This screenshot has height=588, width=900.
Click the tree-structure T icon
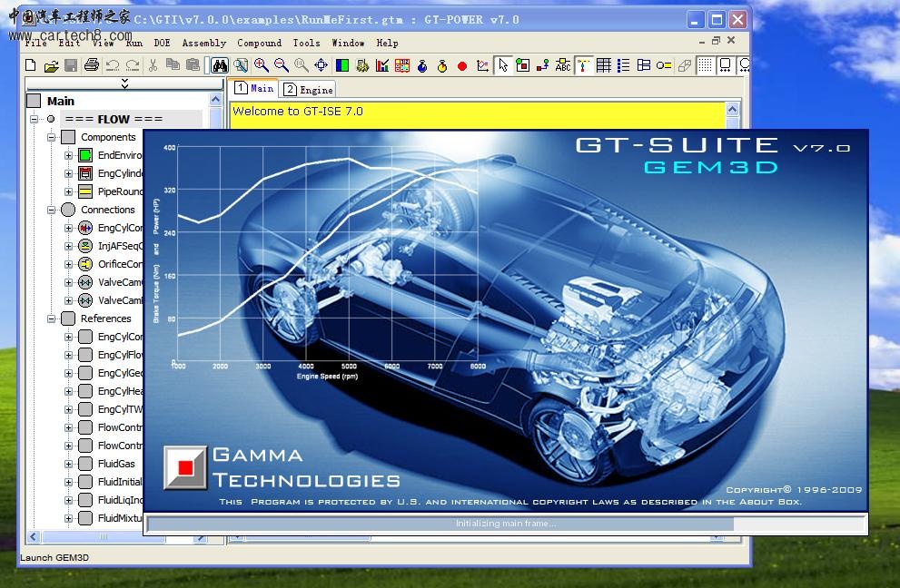pos(584,65)
